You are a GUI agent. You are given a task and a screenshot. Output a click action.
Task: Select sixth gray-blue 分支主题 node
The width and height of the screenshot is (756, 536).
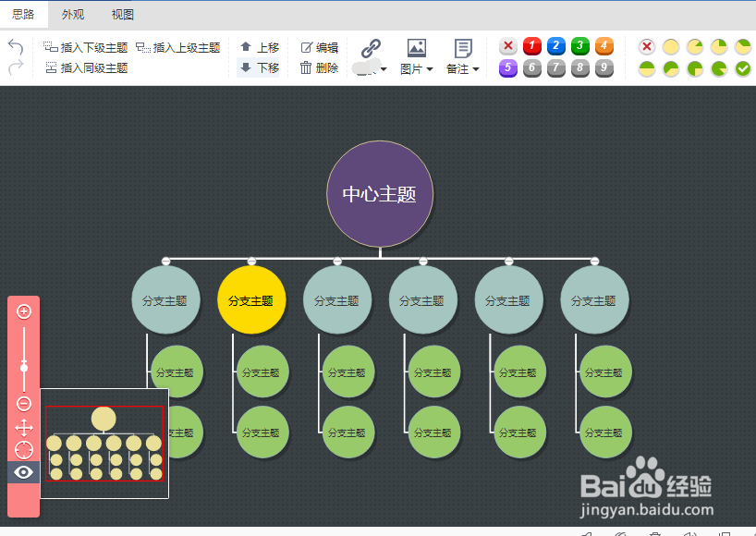tap(594, 299)
